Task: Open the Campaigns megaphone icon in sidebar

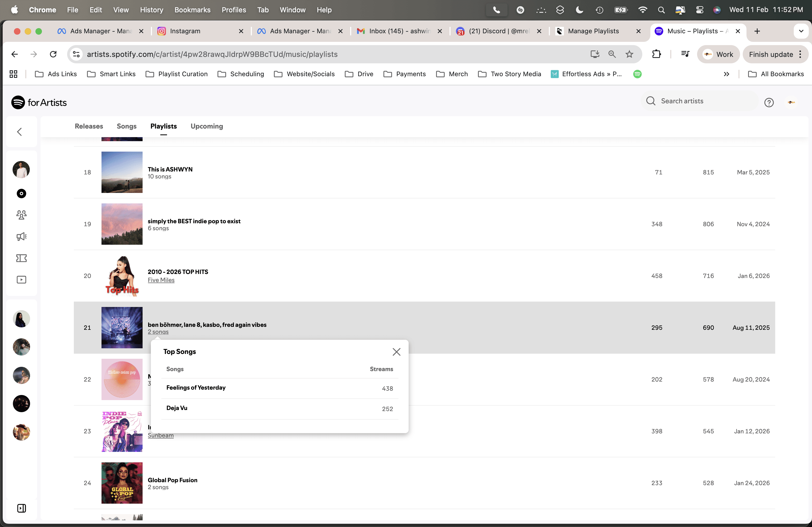Action: (x=21, y=237)
